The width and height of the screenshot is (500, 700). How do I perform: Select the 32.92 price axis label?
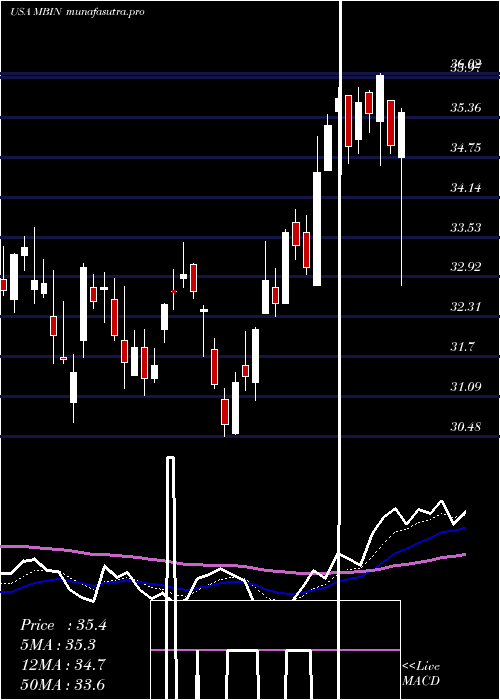(x=465, y=267)
